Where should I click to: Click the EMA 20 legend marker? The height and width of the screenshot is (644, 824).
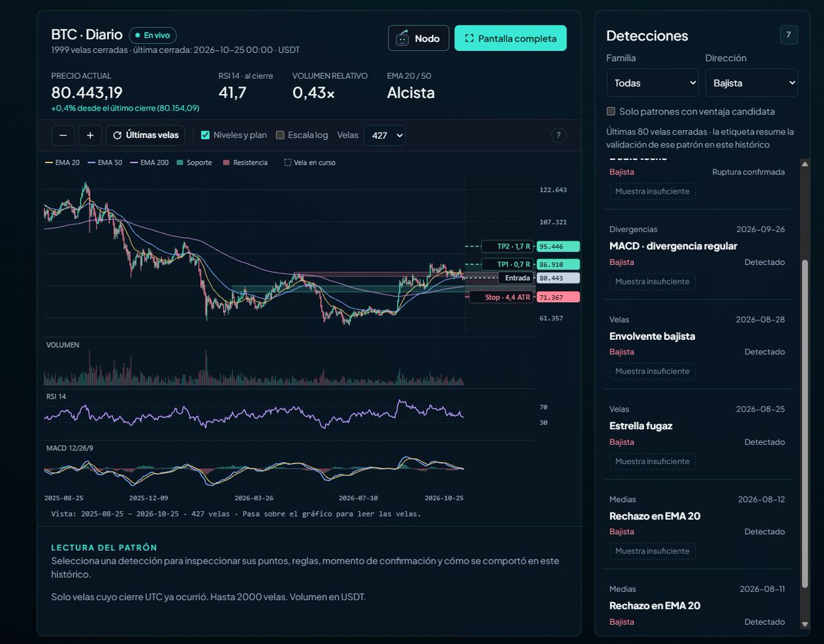tap(48, 163)
